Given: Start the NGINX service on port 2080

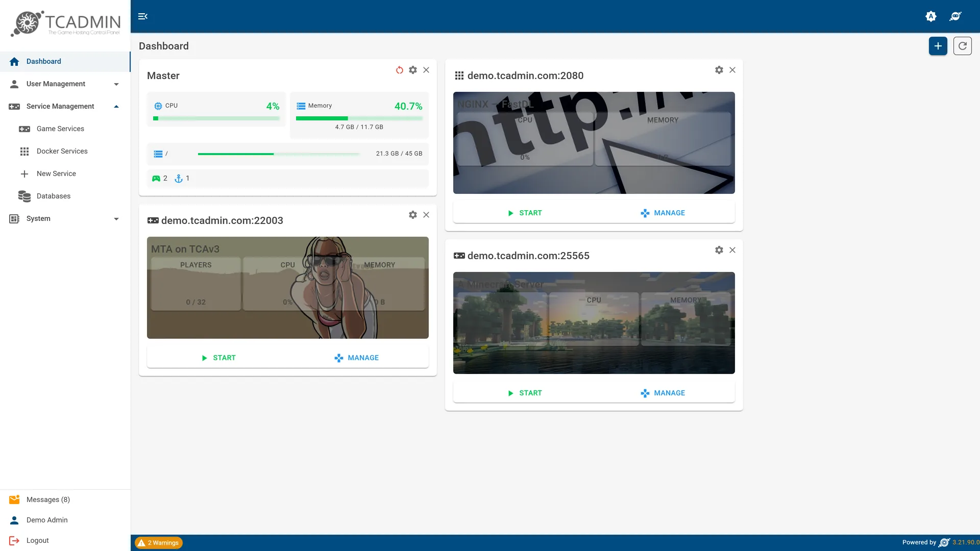Looking at the screenshot, I should point(525,213).
